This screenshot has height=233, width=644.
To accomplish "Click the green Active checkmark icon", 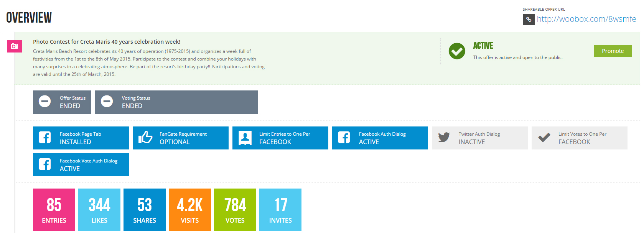I will click(x=457, y=51).
